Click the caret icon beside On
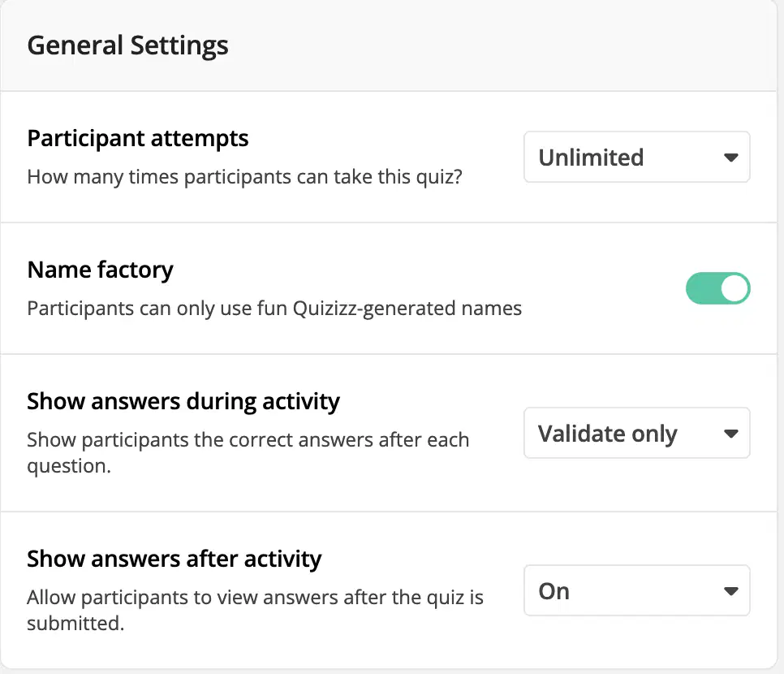The height and width of the screenshot is (674, 784). pyautogui.click(x=731, y=591)
